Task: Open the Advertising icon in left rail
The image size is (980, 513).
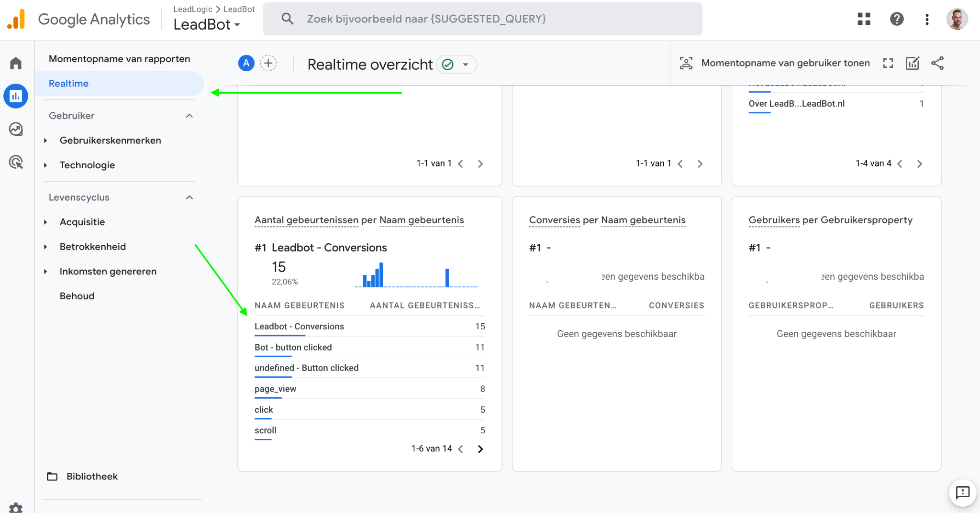Action: coord(16,162)
